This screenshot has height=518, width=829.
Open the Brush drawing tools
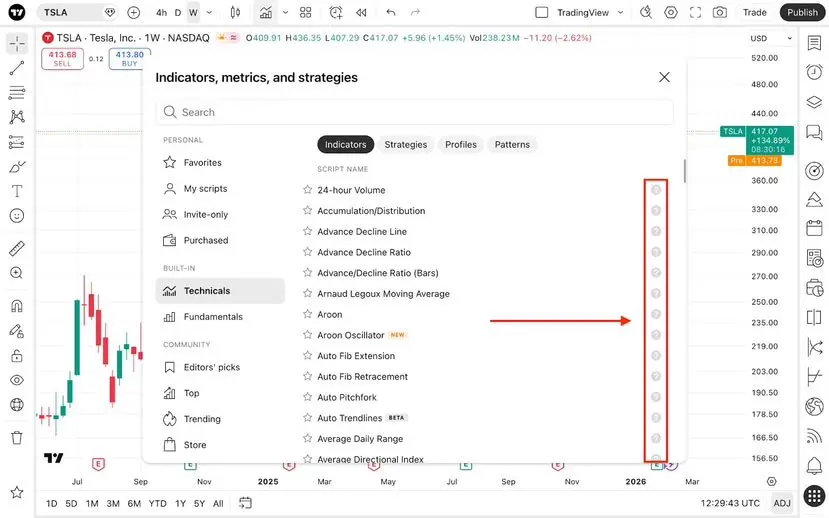(17, 167)
